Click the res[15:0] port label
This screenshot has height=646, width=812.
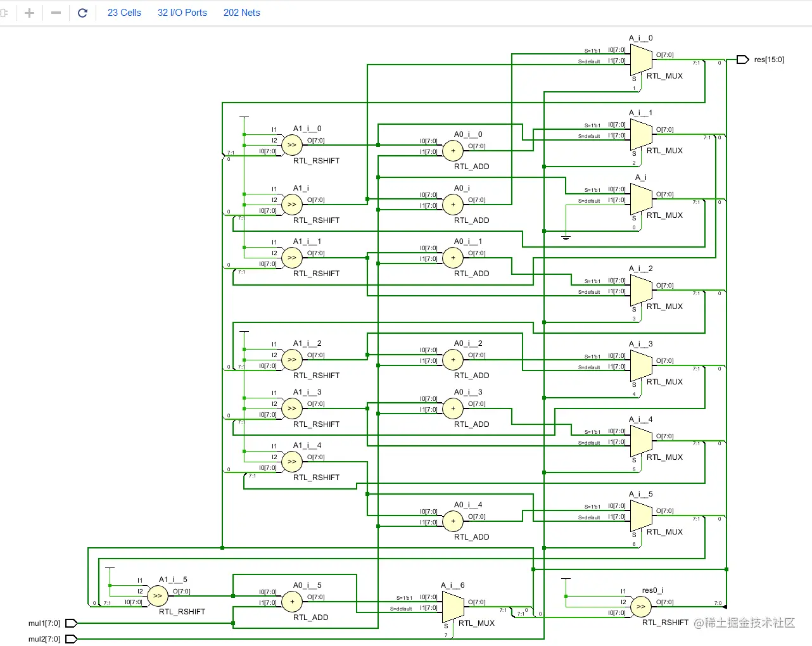(x=769, y=60)
